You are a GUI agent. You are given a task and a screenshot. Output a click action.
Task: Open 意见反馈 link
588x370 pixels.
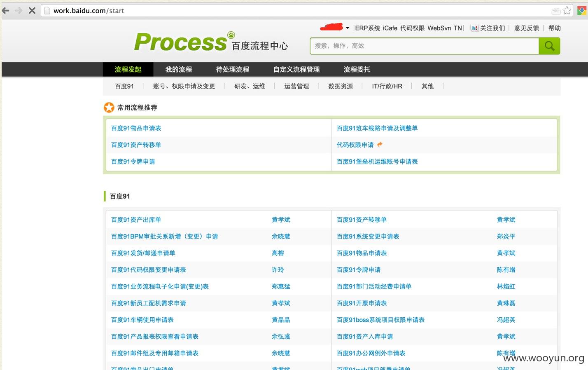pyautogui.click(x=527, y=28)
